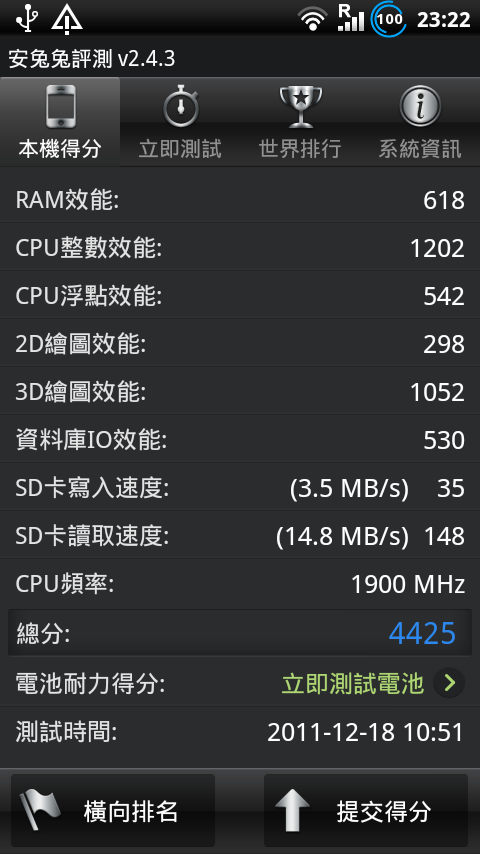Expand battery test via green chevron
The image size is (480, 854).
pyautogui.click(x=449, y=682)
